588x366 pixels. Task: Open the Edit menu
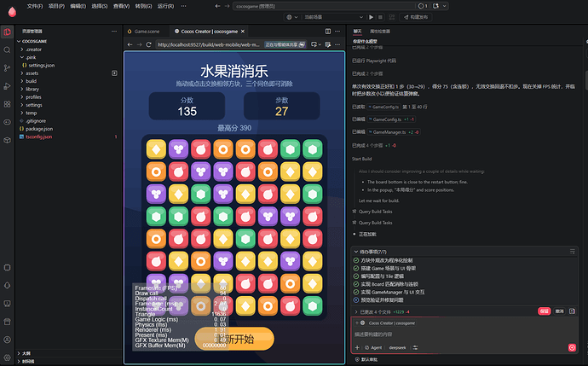tap(78, 6)
